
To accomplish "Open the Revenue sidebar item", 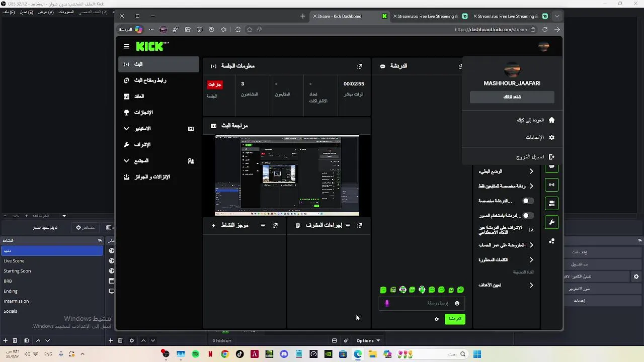I will point(159,97).
